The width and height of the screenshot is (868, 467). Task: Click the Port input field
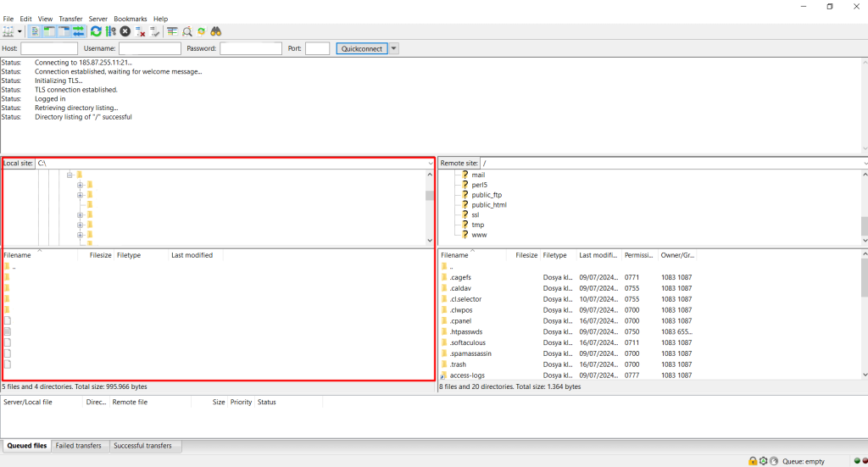coord(318,48)
